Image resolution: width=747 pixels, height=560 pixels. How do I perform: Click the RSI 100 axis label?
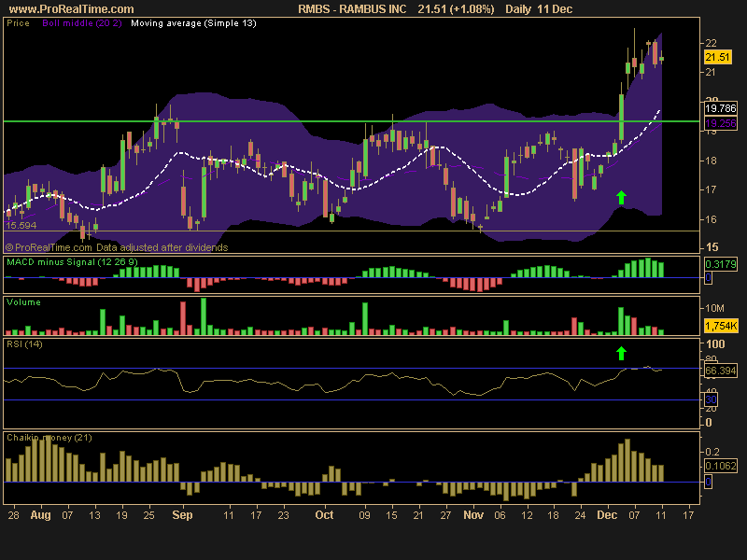(x=715, y=343)
